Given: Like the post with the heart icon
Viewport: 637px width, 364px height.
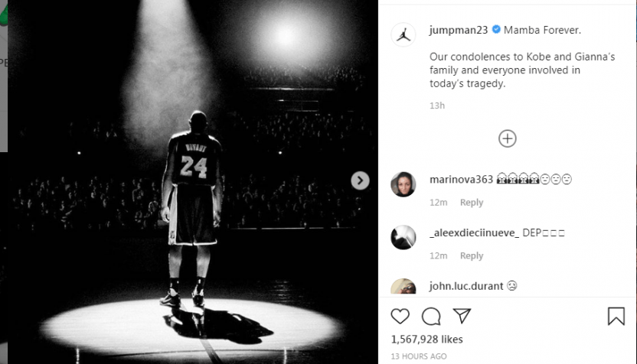Looking at the screenshot, I should pyautogui.click(x=400, y=316).
